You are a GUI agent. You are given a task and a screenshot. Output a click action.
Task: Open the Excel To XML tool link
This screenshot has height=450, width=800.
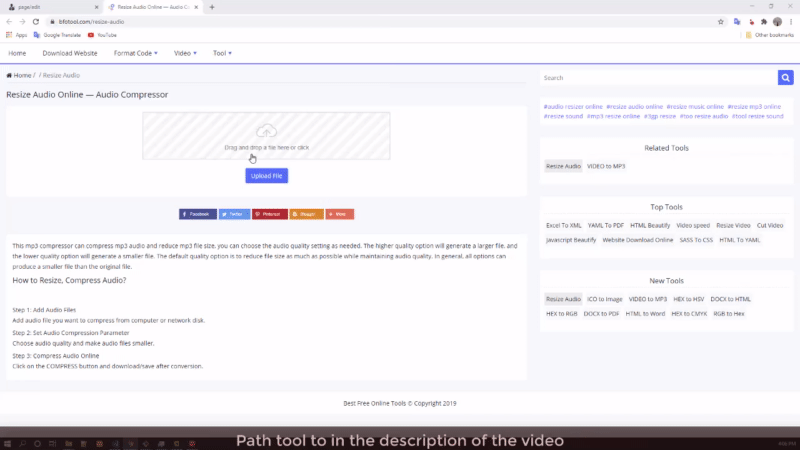coord(564,225)
